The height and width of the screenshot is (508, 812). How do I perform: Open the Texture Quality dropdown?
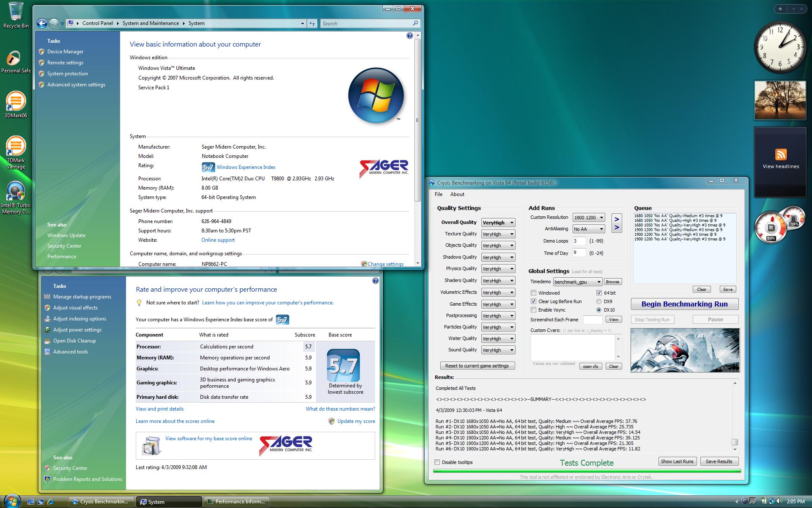[x=498, y=234]
